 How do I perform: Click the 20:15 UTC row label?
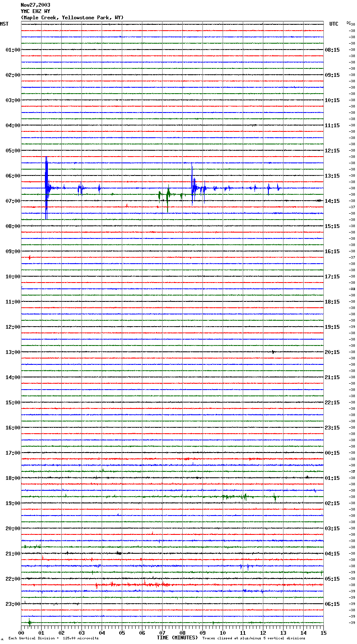(332, 352)
